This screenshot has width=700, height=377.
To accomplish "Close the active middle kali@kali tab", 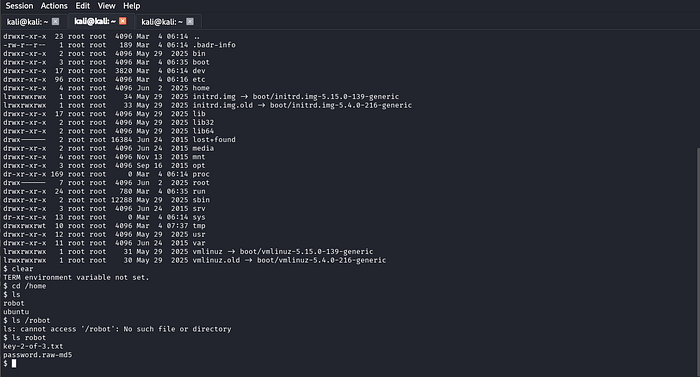I will (x=123, y=21).
